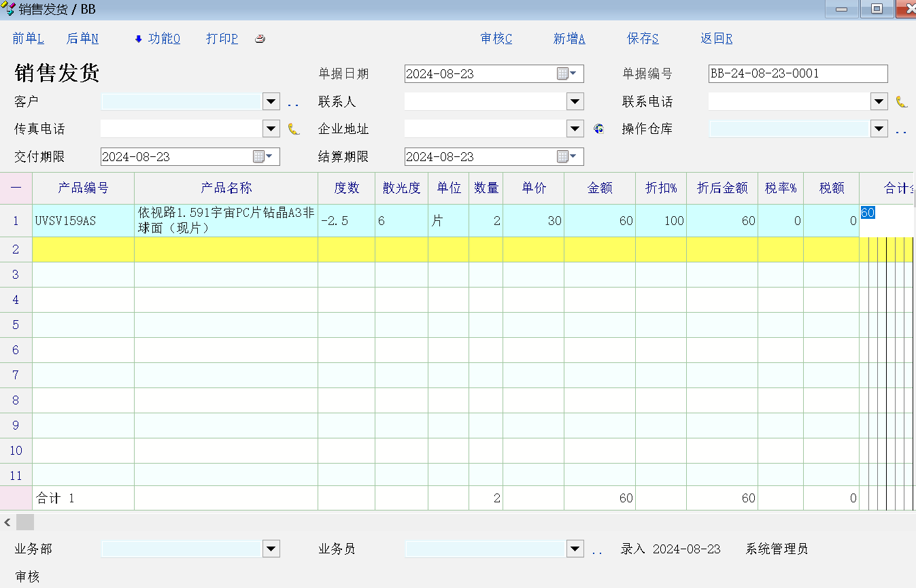Click the printer icon beside 打印P
The height and width of the screenshot is (588, 916).
tap(260, 39)
